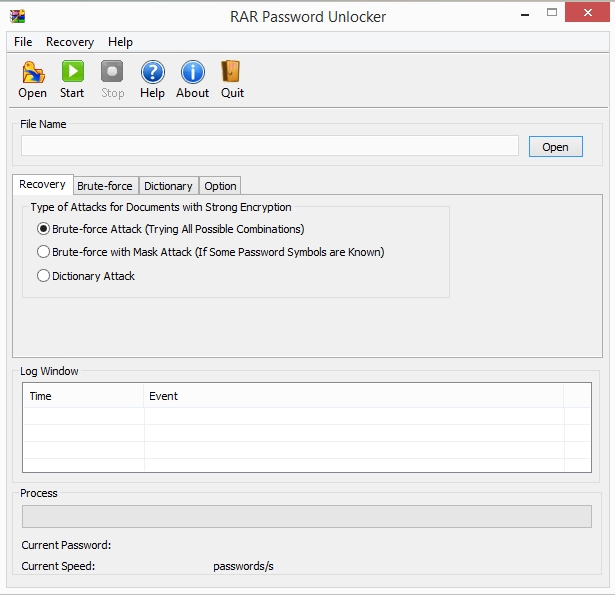Minimize the RAR Password Unlocker window
The image size is (615, 595).
tap(525, 15)
